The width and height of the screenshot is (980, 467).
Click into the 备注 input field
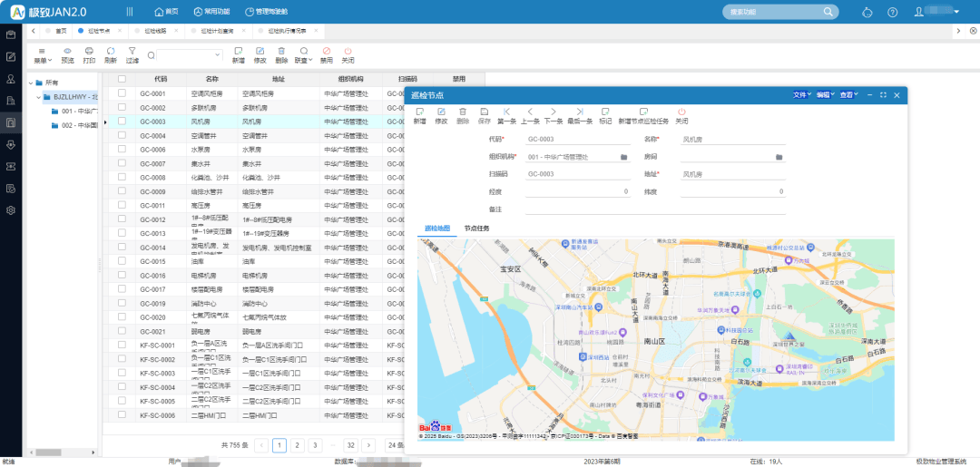click(x=655, y=209)
